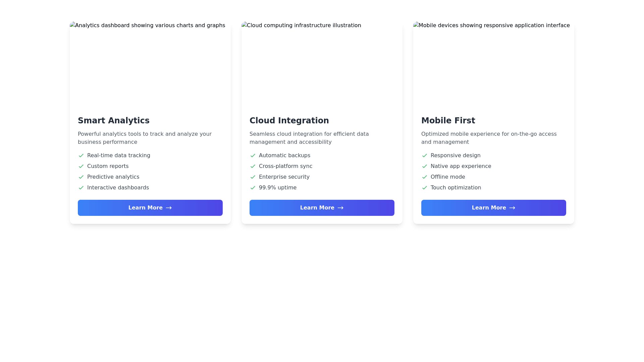Click the Smart Analytics card heading
Viewport: 644px width, 362px height.
[x=114, y=121]
